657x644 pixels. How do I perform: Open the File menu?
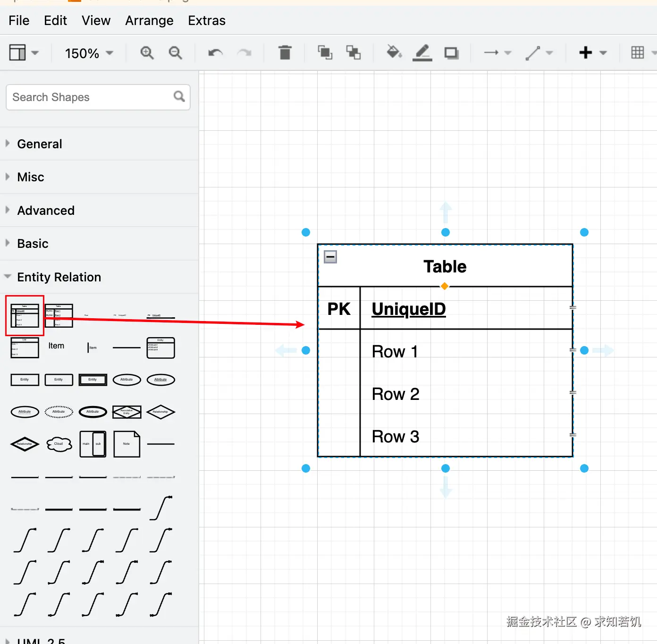pyautogui.click(x=19, y=21)
